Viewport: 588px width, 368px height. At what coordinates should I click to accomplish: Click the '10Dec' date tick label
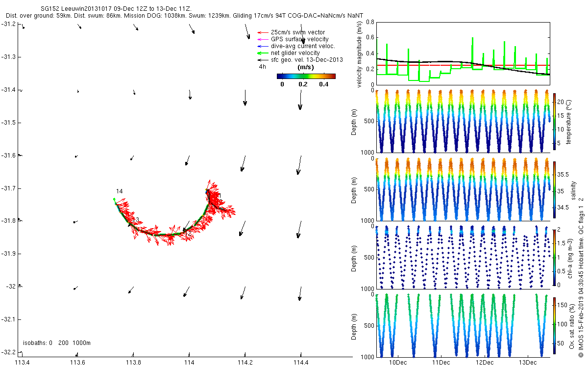(x=397, y=363)
